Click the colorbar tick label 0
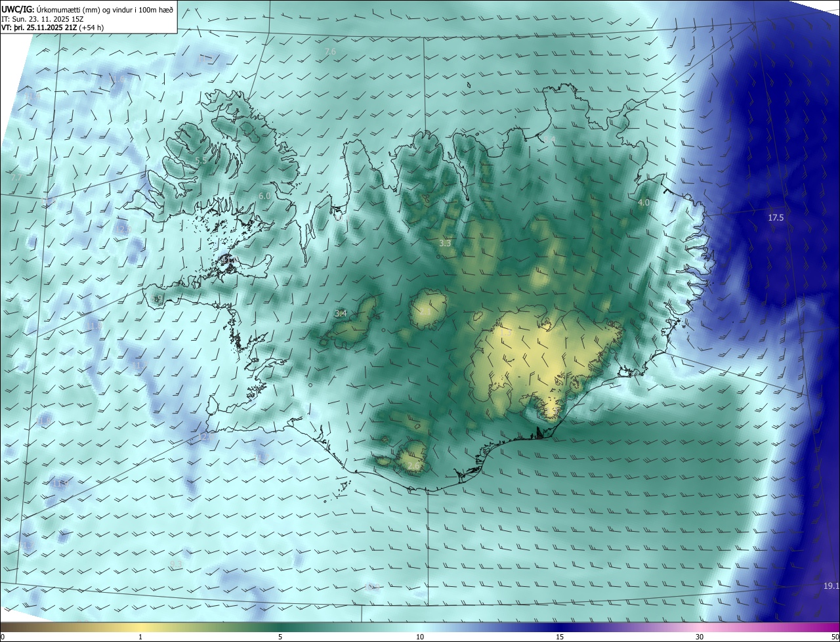 click(2, 637)
